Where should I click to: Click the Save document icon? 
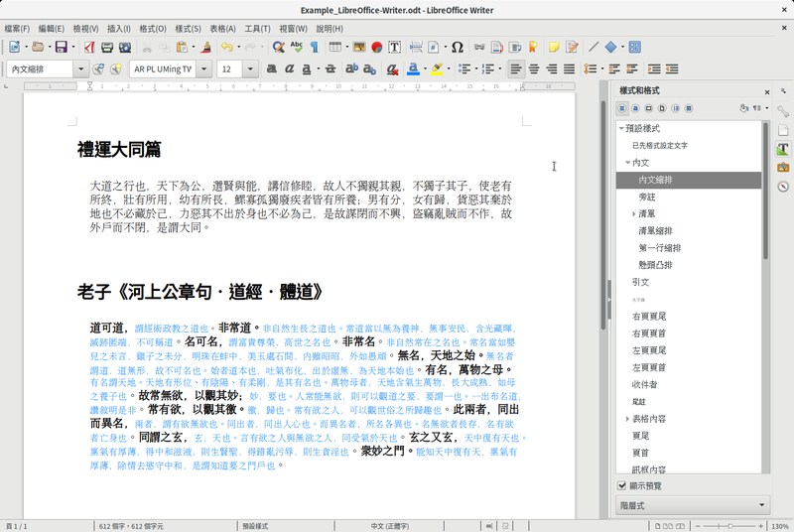[x=61, y=47]
